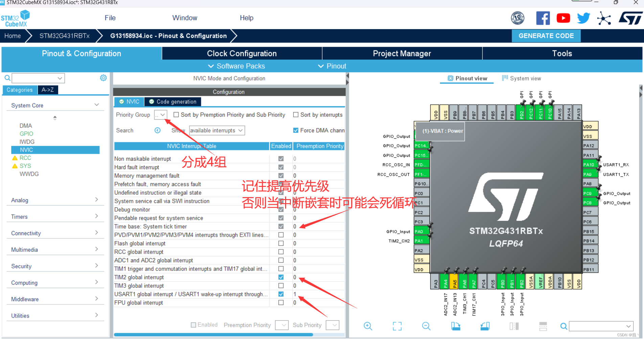The height and width of the screenshot is (340, 644).
Task: Open the Help menu
Action: (247, 18)
